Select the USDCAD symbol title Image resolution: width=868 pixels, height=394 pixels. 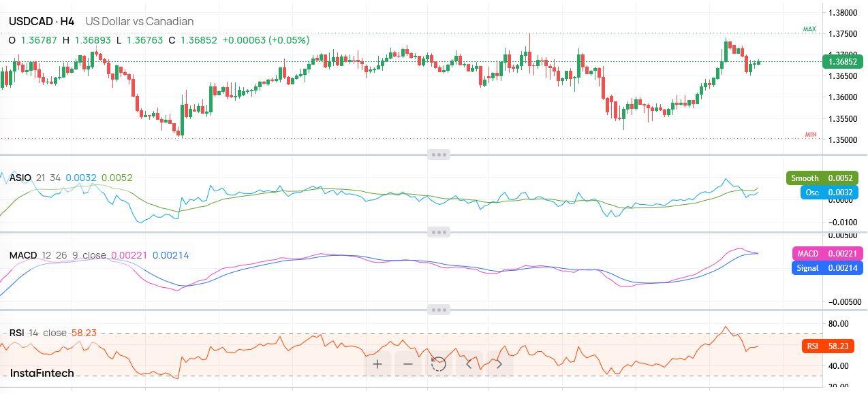coord(31,22)
